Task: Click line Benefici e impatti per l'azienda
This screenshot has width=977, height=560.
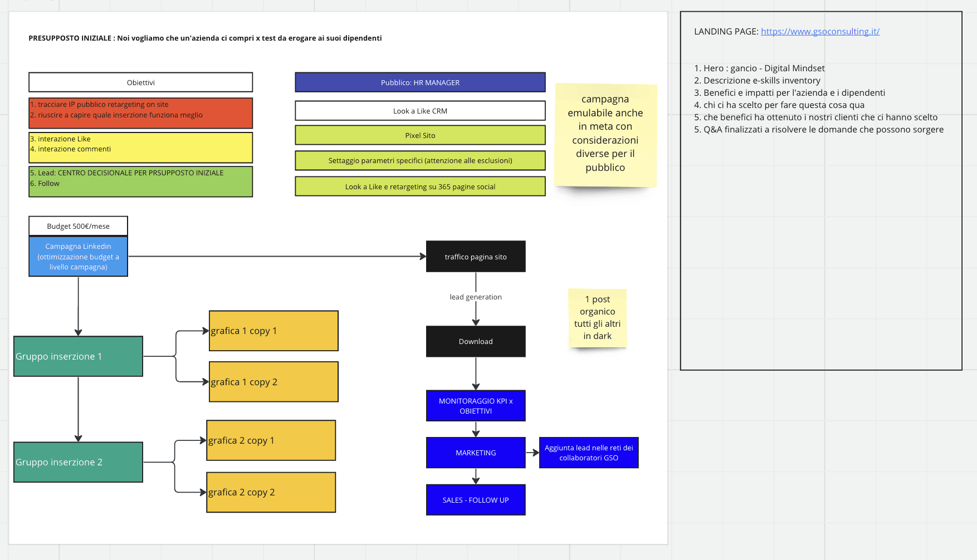Action: (x=789, y=92)
